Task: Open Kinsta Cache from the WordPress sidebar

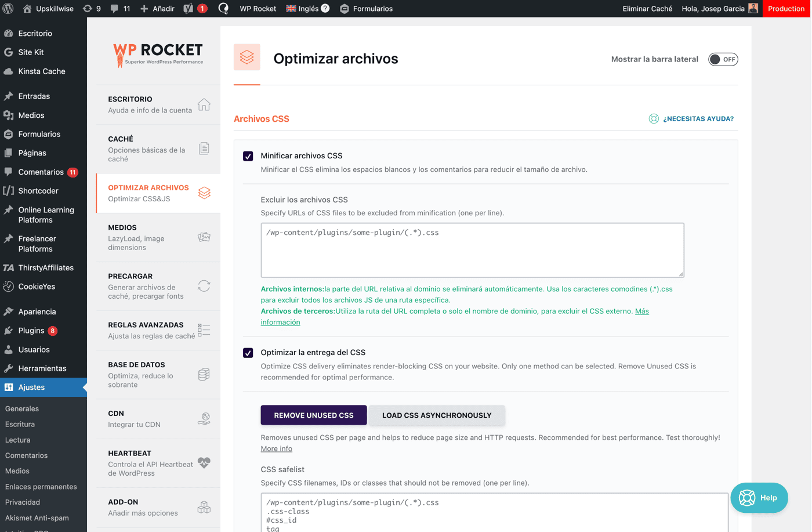Action: pyautogui.click(x=42, y=71)
